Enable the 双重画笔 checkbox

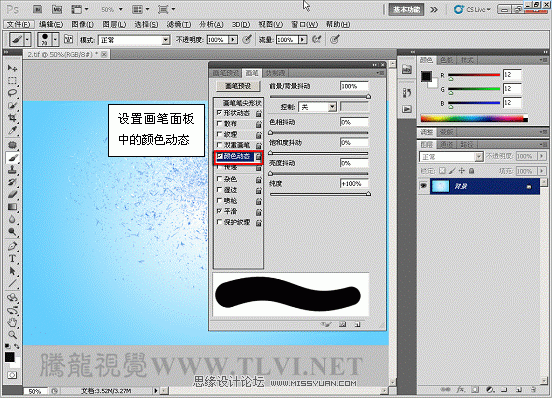tap(219, 145)
